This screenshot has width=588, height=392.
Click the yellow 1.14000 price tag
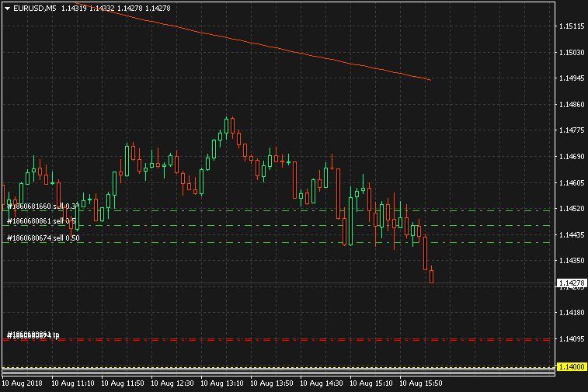[571, 366]
